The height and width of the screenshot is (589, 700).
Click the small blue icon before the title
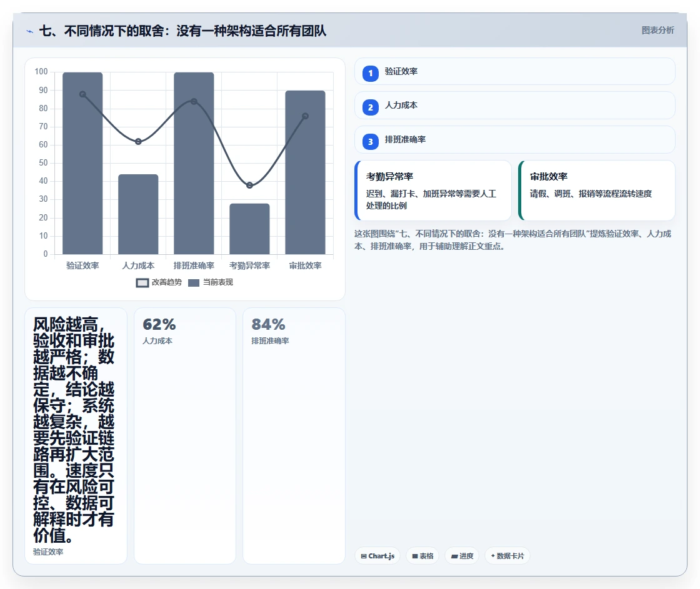[x=29, y=31]
